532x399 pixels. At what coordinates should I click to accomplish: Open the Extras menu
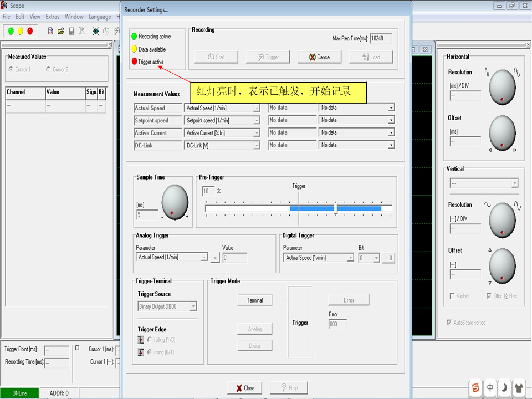[x=52, y=17]
